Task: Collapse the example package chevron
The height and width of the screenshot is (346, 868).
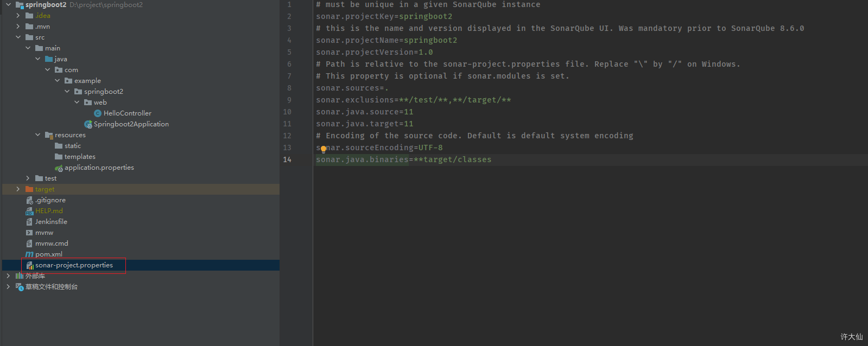Action: tap(58, 81)
